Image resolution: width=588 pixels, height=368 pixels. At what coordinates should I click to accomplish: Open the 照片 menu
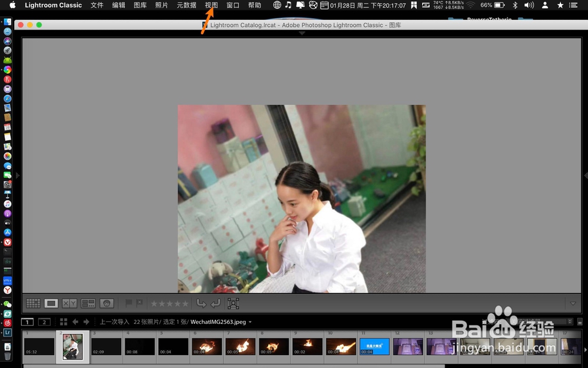(162, 5)
